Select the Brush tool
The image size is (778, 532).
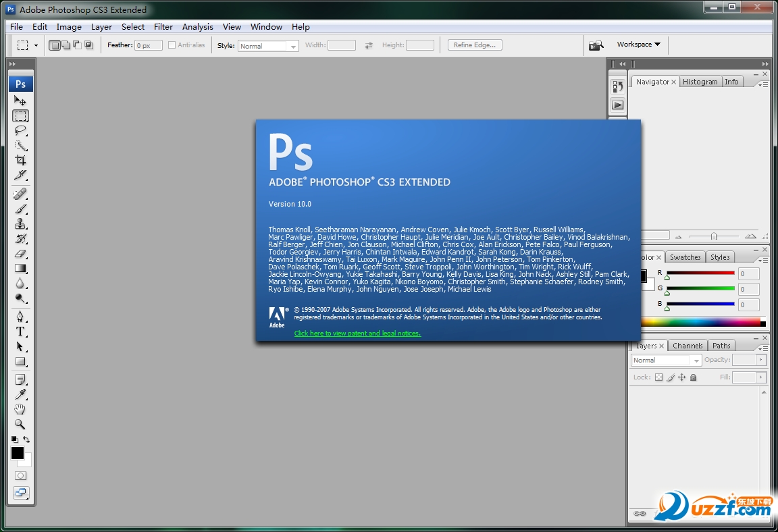coord(20,209)
